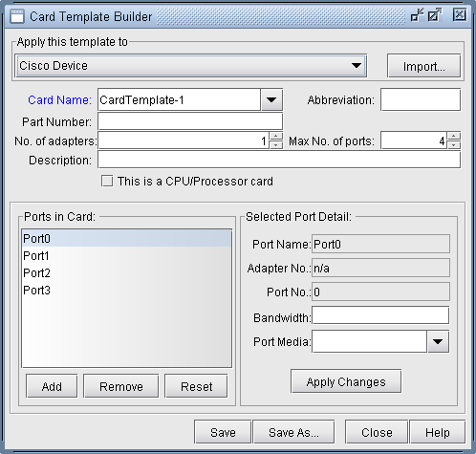Maximize the Card Template Builder window

[435, 15]
